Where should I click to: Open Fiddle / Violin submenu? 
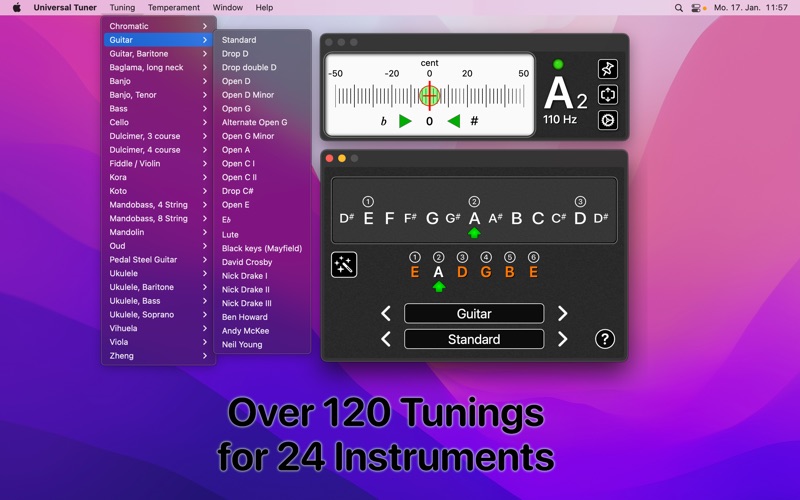point(158,164)
